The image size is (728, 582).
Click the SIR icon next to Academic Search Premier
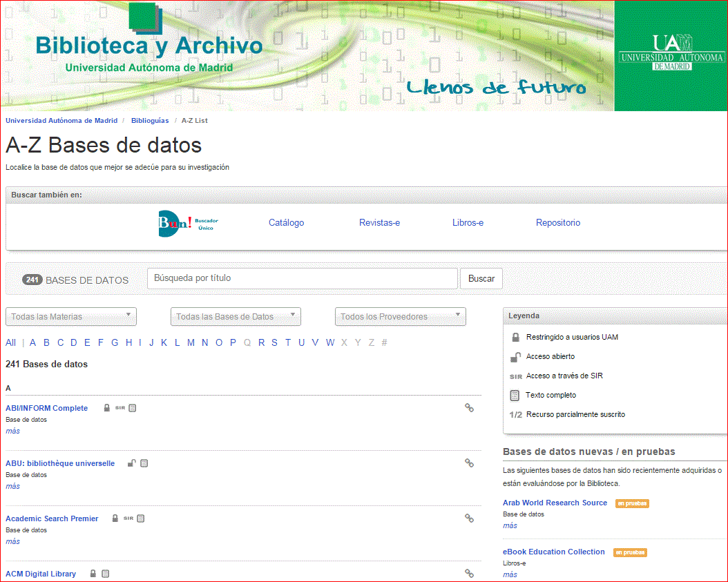point(128,518)
